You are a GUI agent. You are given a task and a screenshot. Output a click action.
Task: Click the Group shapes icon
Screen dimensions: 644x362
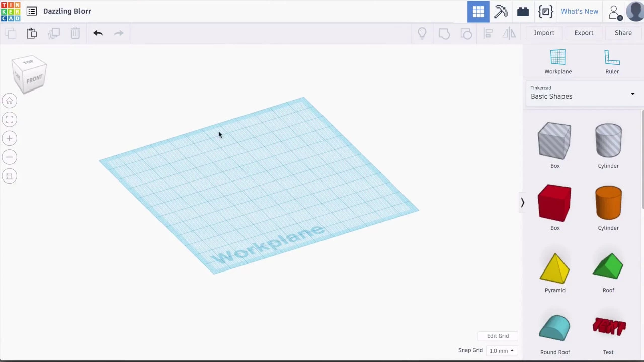click(x=444, y=33)
